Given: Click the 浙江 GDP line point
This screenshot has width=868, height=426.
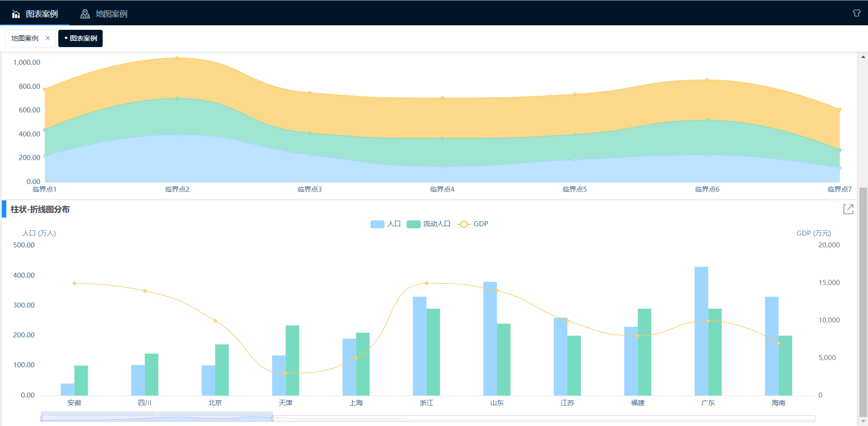Looking at the screenshot, I should pos(426,283).
